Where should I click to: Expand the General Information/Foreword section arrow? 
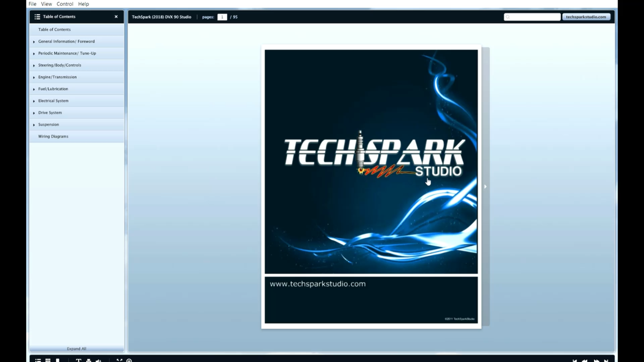[x=34, y=42]
